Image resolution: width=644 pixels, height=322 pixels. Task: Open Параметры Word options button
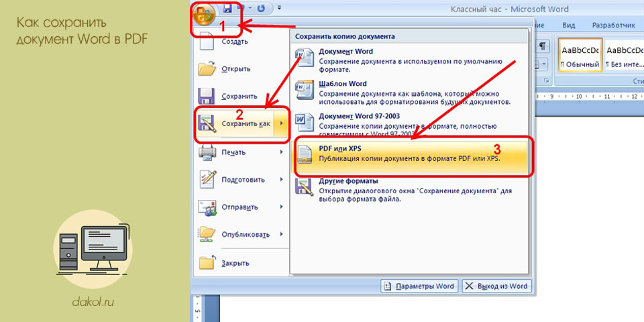(419, 286)
